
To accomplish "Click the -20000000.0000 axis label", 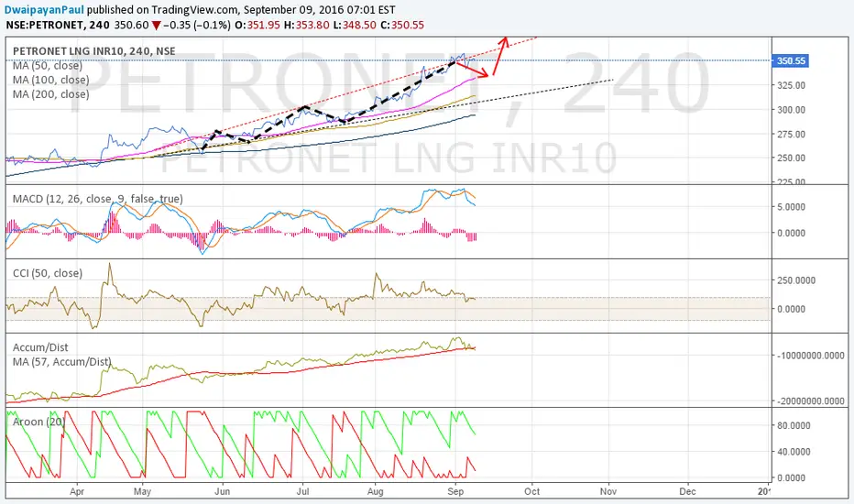I will click(x=811, y=401).
